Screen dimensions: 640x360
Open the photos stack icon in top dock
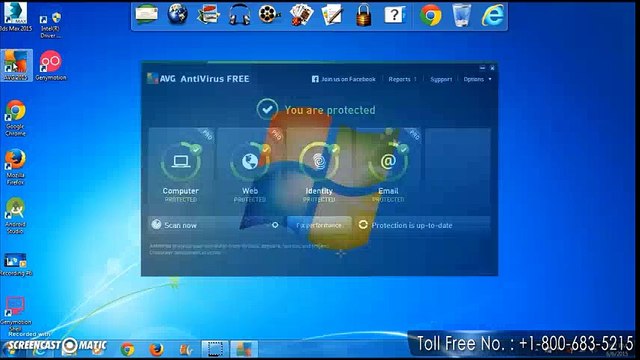[x=209, y=15]
